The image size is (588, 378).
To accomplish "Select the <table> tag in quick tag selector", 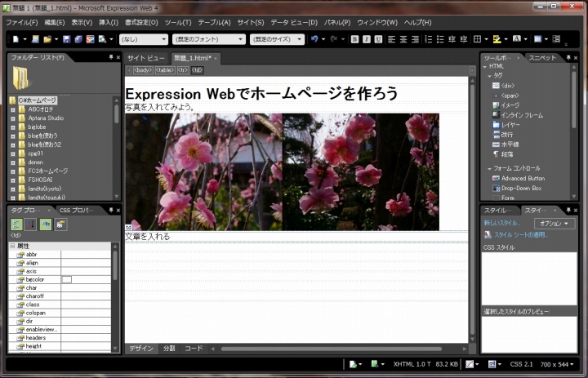I will click(165, 70).
